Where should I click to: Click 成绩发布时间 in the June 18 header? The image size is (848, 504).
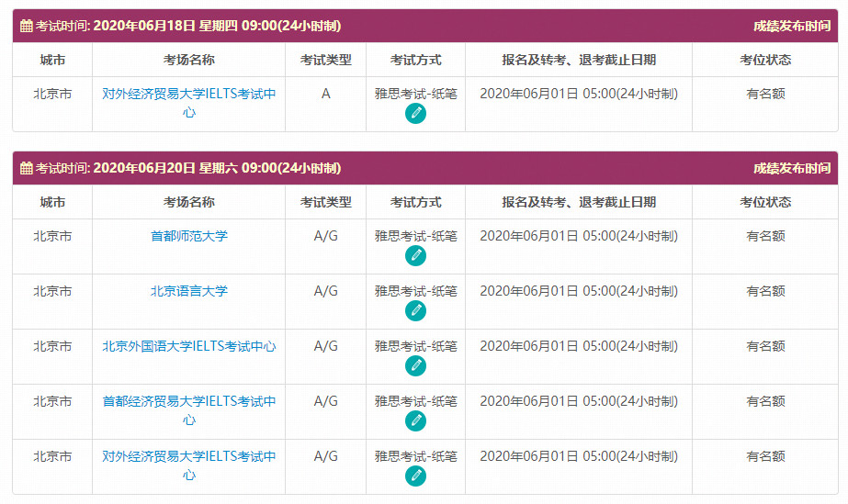pyautogui.click(x=791, y=27)
